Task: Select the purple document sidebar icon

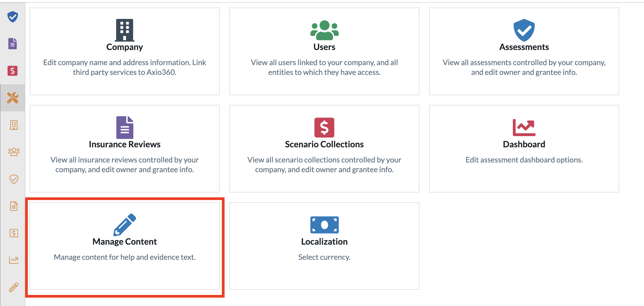Action: point(13,44)
